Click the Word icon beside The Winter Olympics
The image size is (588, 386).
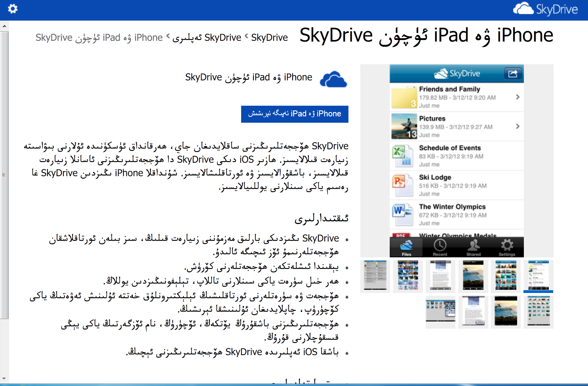pyautogui.click(x=402, y=215)
